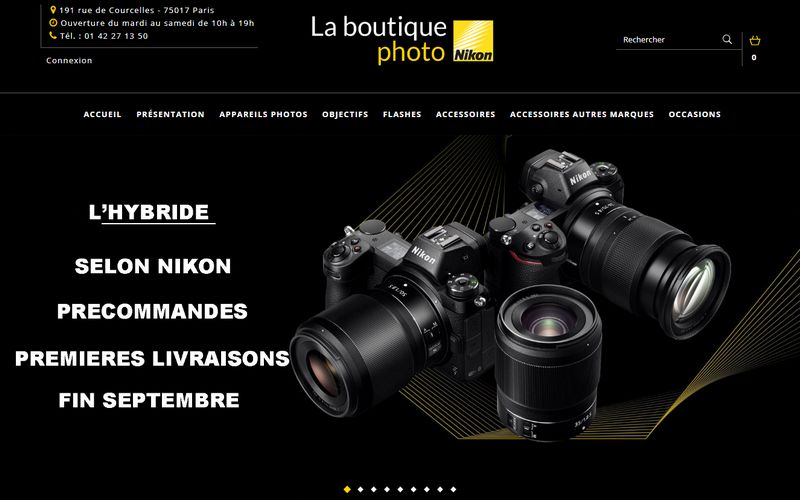Click the clock opening hours icon
800x500 pixels.
click(x=53, y=22)
